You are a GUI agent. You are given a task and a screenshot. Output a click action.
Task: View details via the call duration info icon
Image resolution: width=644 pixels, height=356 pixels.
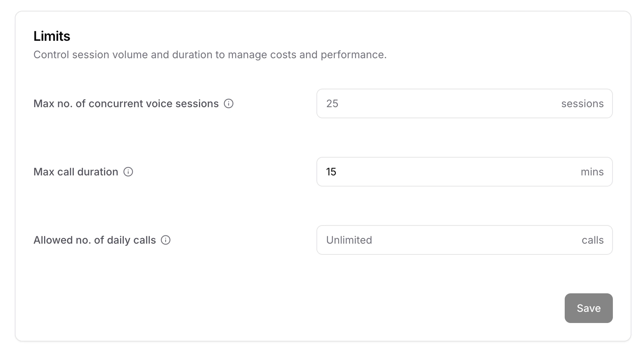pyautogui.click(x=128, y=172)
